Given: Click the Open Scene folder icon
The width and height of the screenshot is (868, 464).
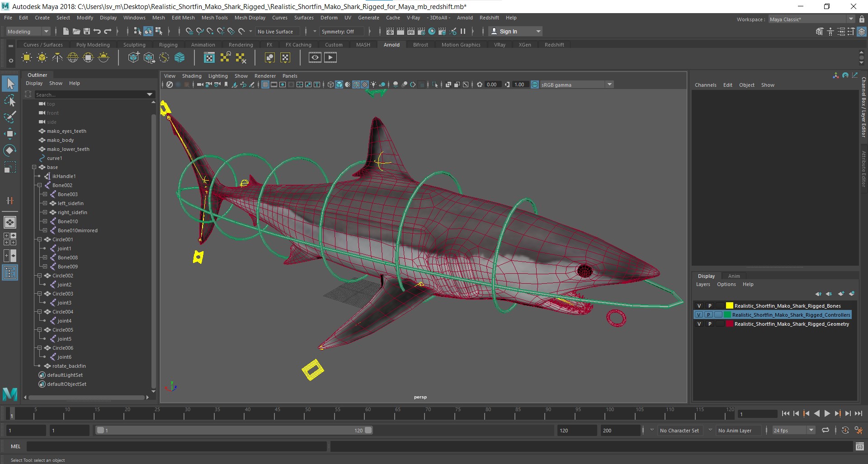Looking at the screenshot, I should click(x=76, y=31).
